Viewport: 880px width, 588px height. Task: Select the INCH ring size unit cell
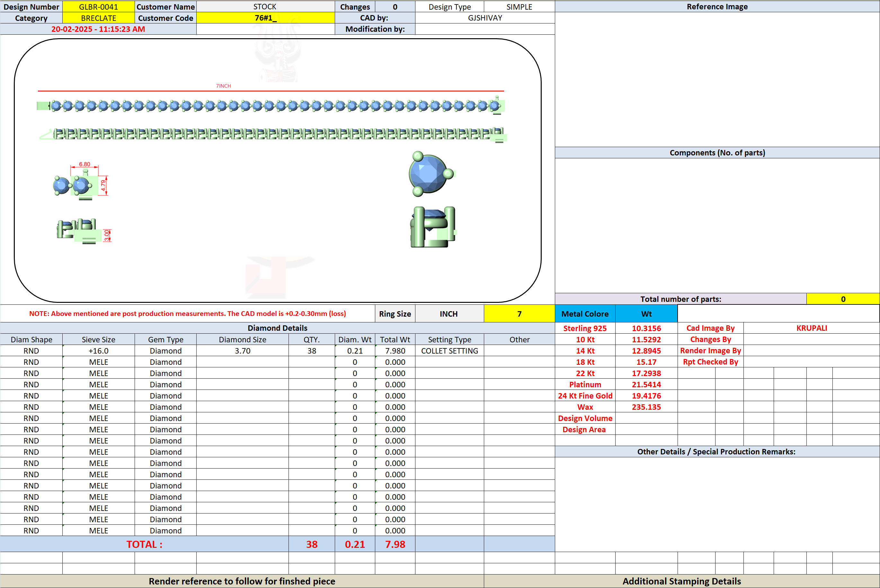(x=449, y=313)
